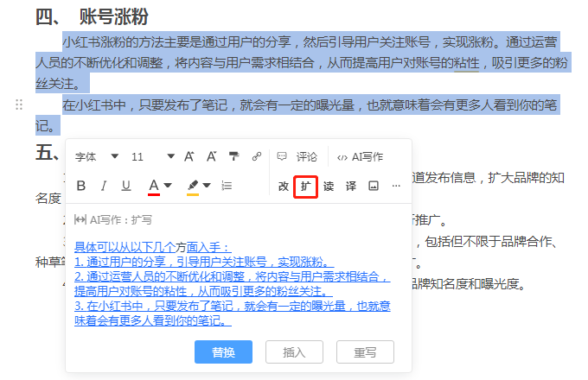Choose 读 AI read tool
The image size is (588, 380).
329,186
